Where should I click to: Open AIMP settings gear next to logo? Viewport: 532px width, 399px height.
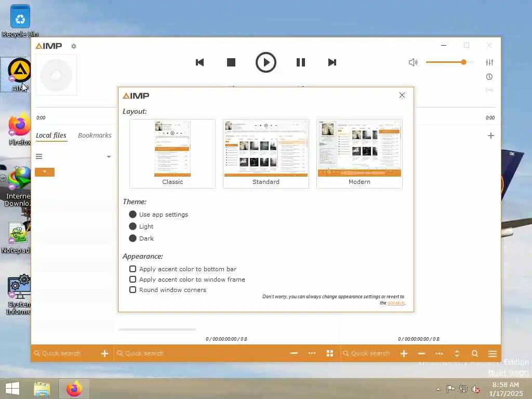point(74,46)
